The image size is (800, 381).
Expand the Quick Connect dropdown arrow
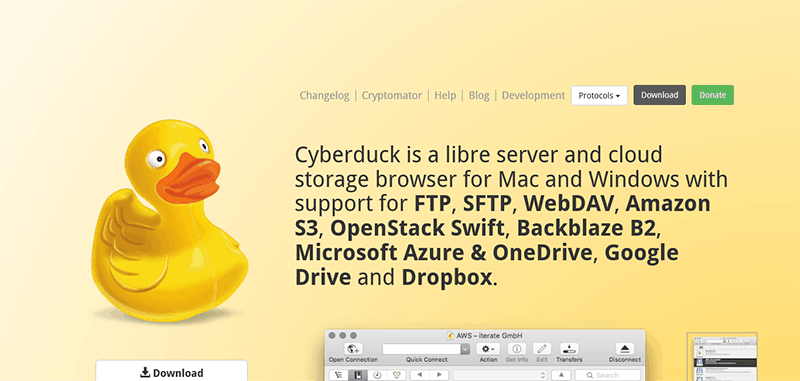[465, 349]
